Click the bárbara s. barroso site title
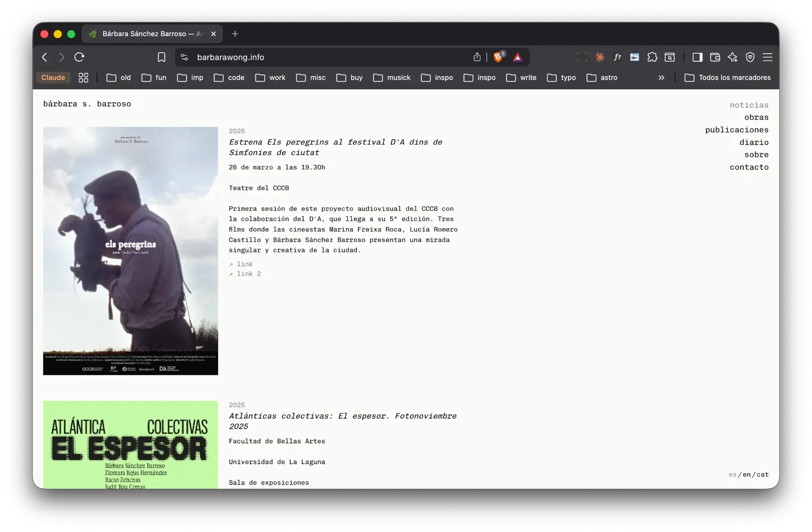The height and width of the screenshot is (532, 812). 87,104
